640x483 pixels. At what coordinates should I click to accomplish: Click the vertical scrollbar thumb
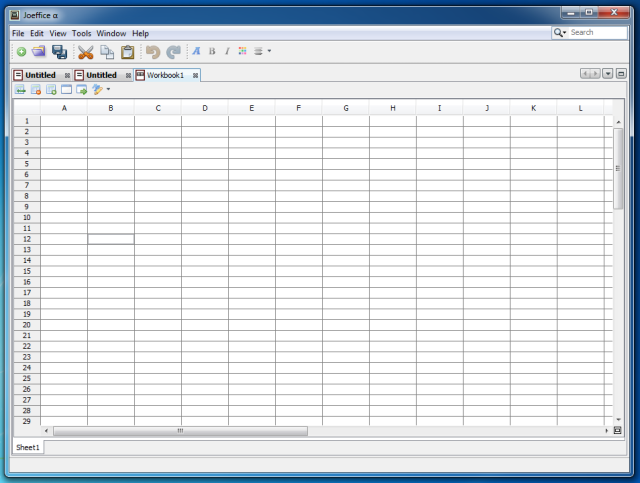[x=618, y=168]
